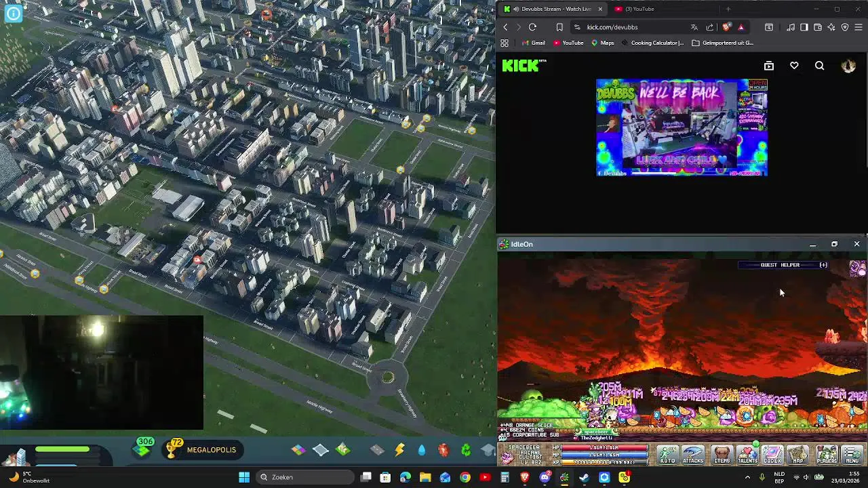This screenshot has height=488, width=868.
Task: Select the electricity lightning tool in Cities Skylines
Action: (399, 449)
